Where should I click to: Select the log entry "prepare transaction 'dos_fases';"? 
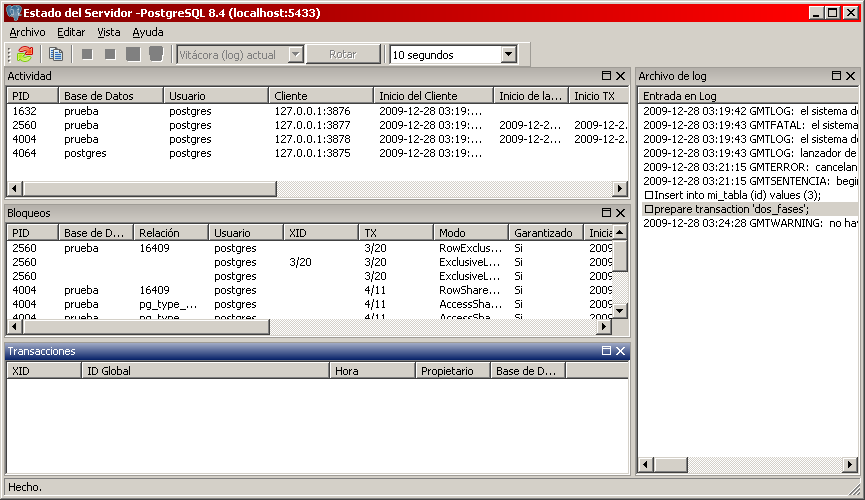[749, 209]
